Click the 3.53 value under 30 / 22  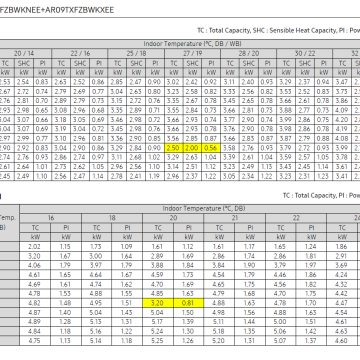(286, 91)
